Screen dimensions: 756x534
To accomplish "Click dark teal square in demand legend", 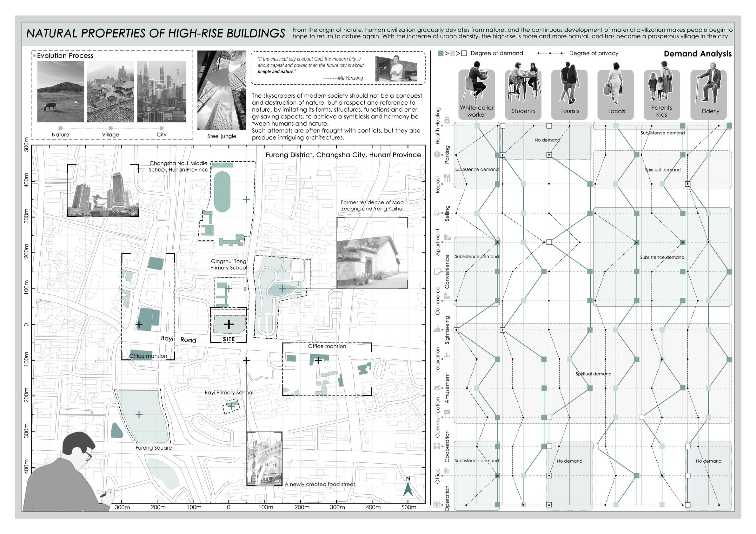I will (441, 53).
